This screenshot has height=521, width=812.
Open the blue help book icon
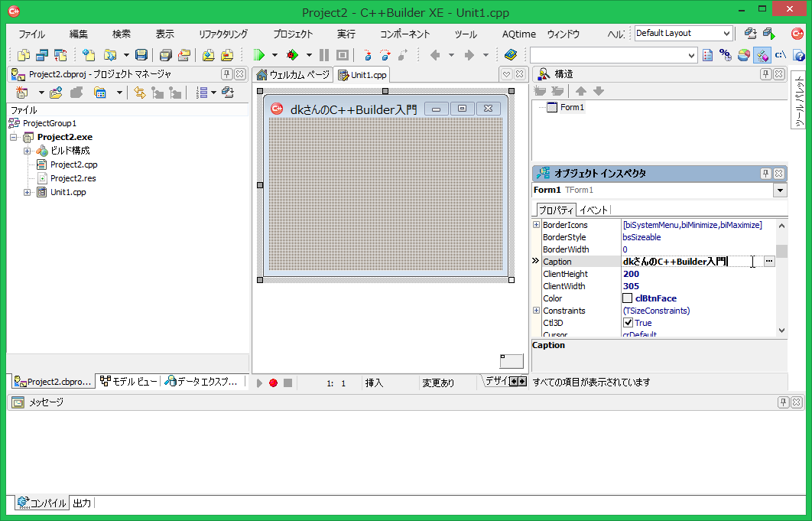coord(511,55)
